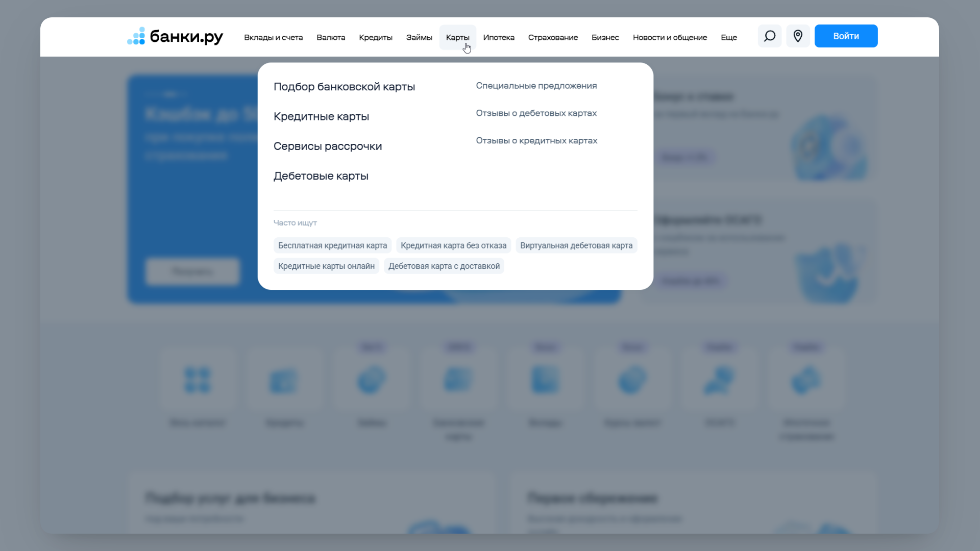Open Специальные предложения link
The height and width of the screenshot is (551, 980).
tap(536, 86)
